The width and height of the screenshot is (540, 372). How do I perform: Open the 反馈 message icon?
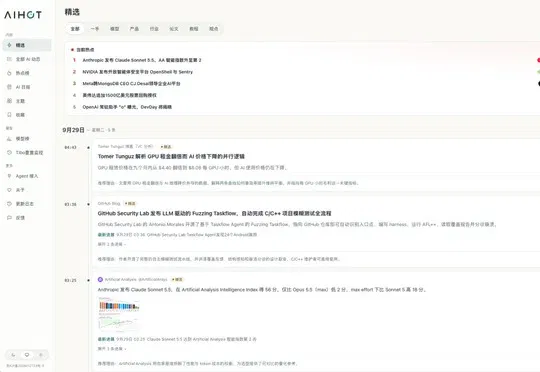[x=9, y=218]
